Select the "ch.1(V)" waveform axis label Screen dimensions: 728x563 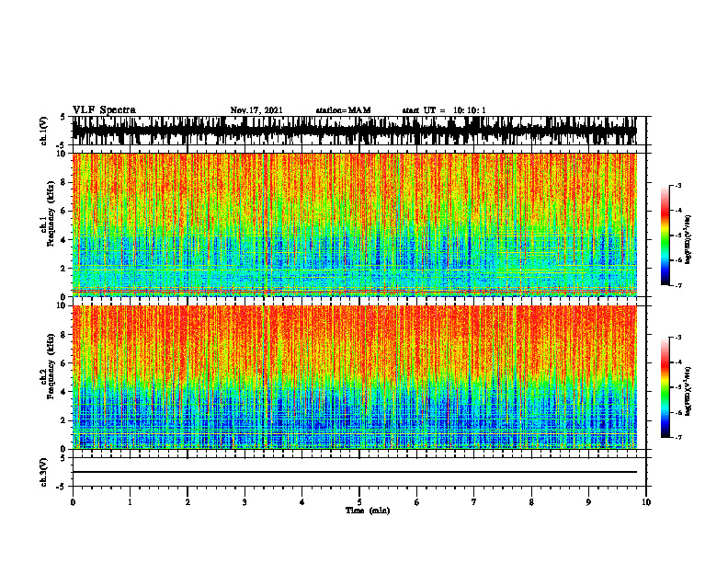44,131
